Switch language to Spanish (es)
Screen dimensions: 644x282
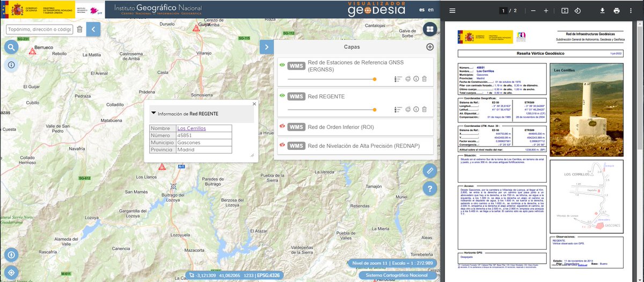tap(422, 10)
